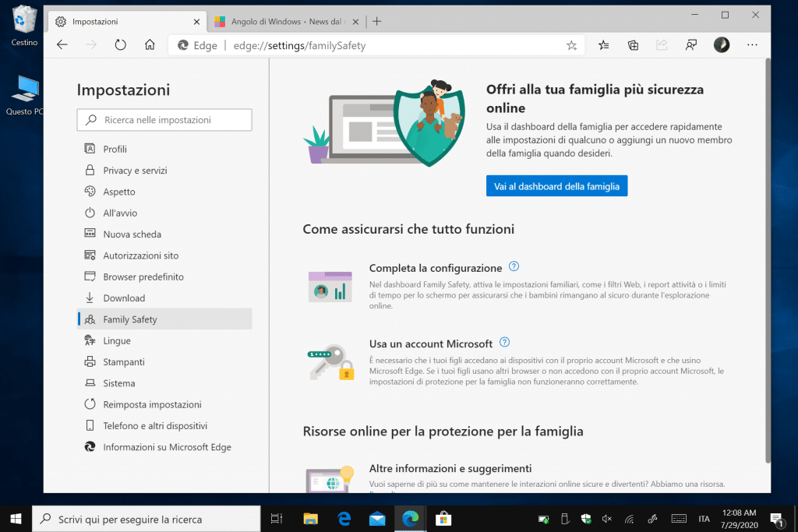Star this page as a favorite
Viewport: 798px width, 532px height.
[571, 45]
